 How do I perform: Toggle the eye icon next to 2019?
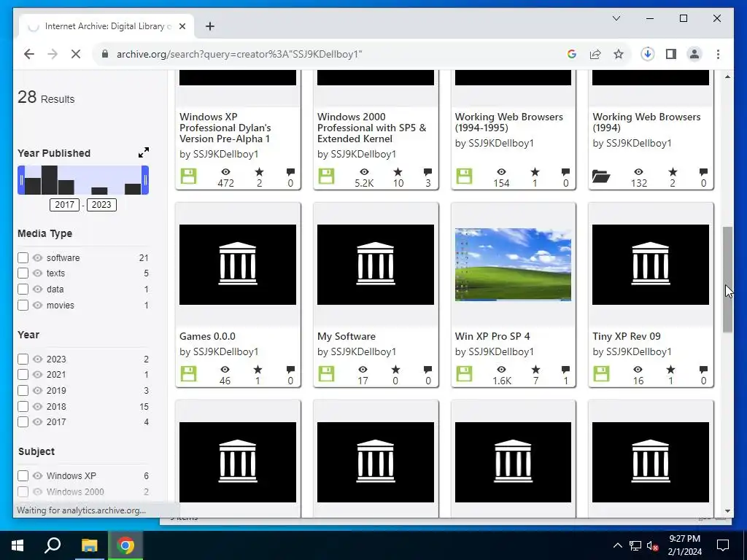tap(38, 391)
